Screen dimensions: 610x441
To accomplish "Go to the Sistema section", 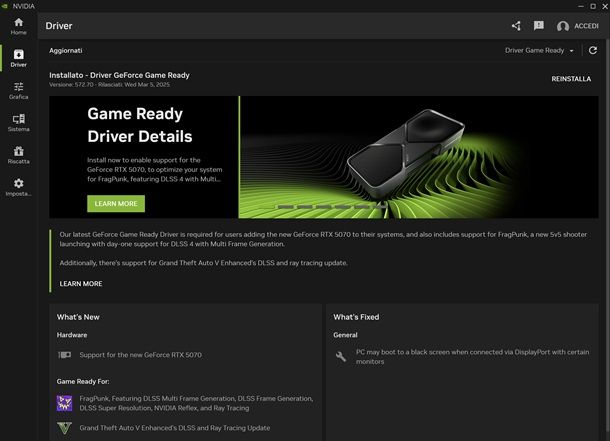I will coord(18,123).
